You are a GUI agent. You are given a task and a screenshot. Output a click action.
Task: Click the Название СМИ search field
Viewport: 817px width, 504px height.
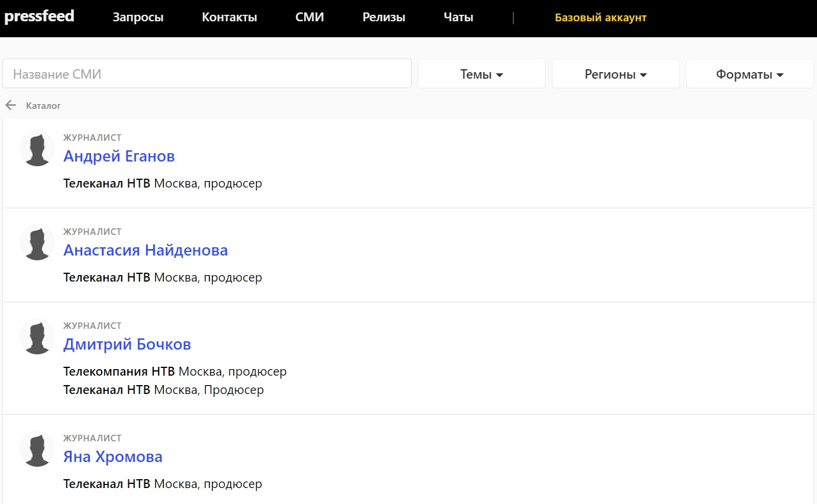207,75
